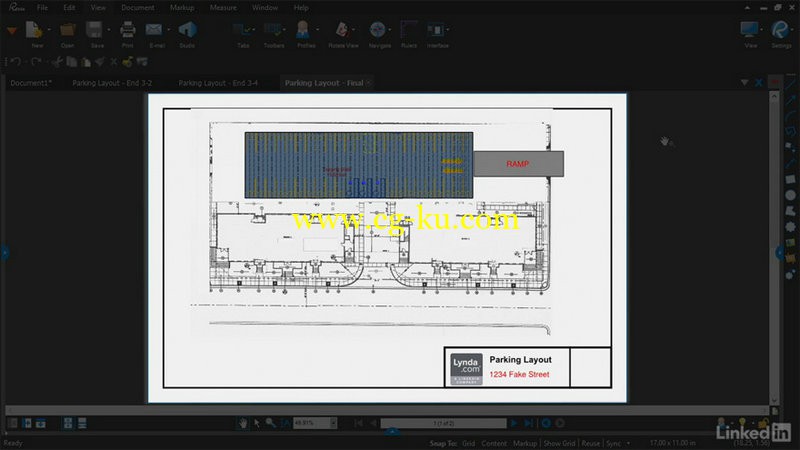Toggle continuous page view mode
The image size is (800, 450).
click(82, 423)
